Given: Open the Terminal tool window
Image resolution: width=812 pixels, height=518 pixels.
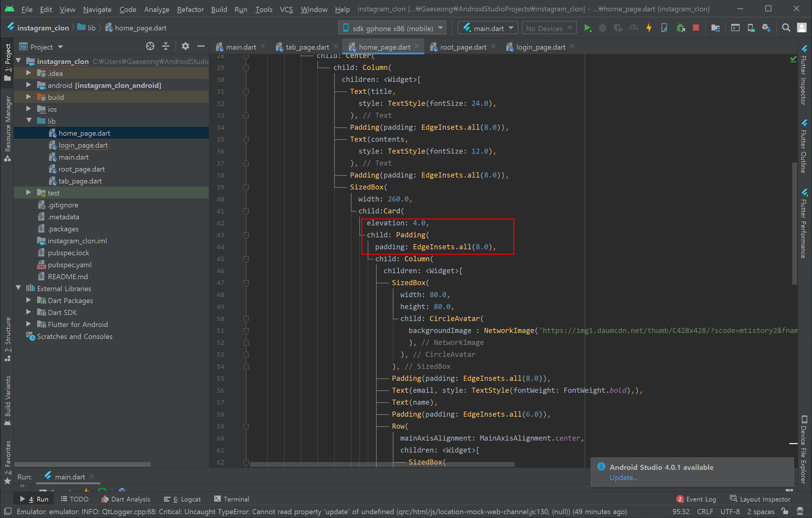Looking at the screenshot, I should [x=232, y=499].
